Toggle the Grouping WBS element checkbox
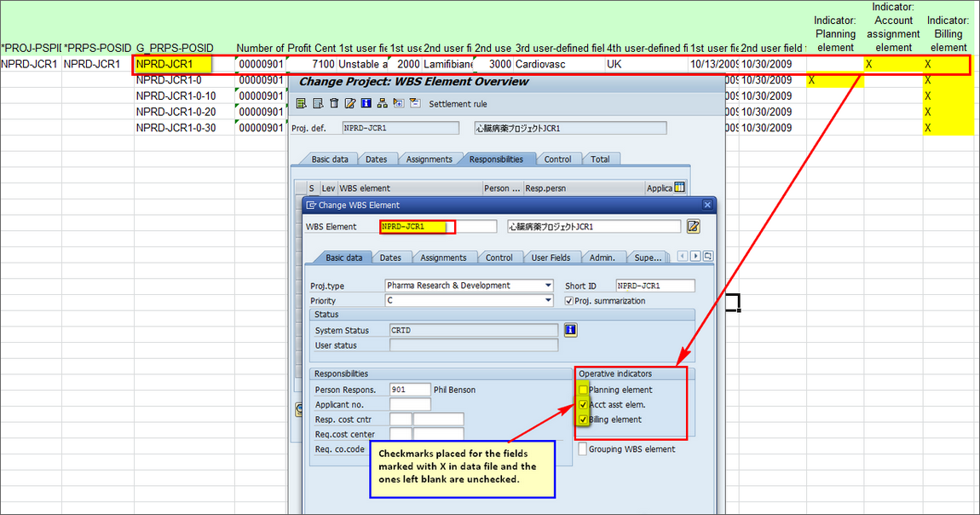 pyautogui.click(x=583, y=449)
